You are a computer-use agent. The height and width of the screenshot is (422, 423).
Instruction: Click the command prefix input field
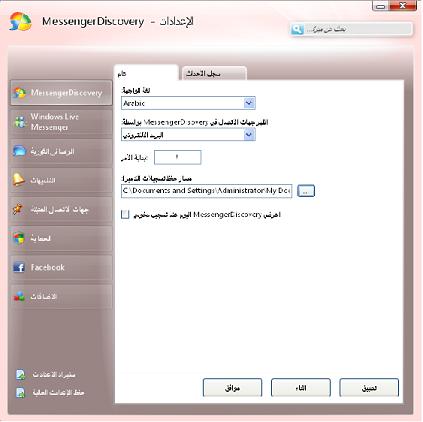click(178, 157)
